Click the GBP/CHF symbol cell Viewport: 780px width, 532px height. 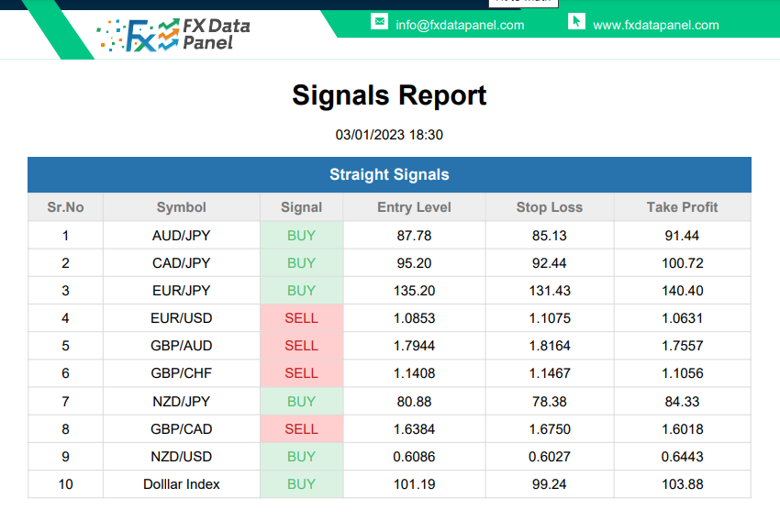(x=182, y=373)
